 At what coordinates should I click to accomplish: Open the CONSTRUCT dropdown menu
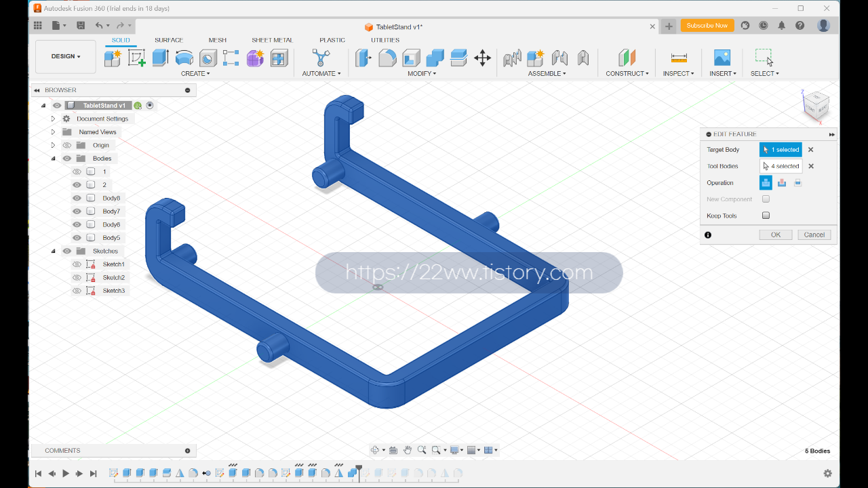627,73
